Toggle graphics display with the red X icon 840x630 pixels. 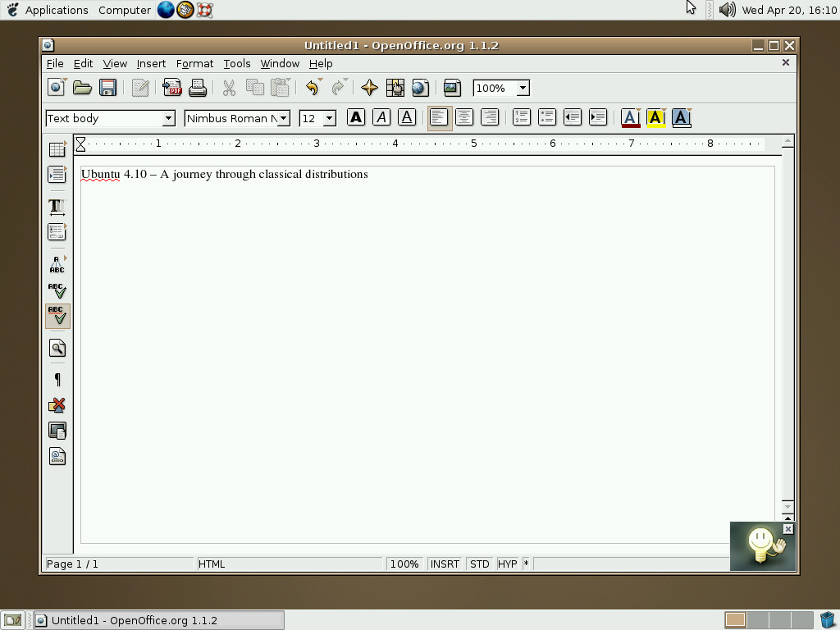coord(57,404)
